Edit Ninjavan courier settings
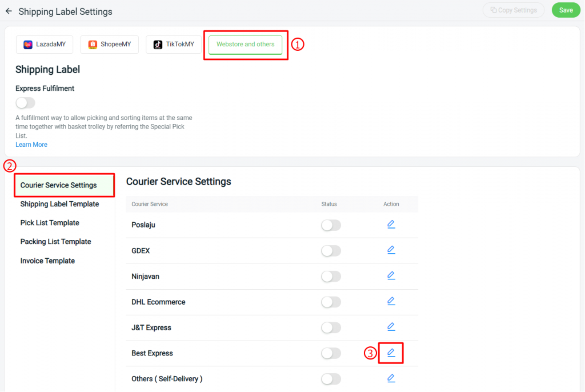The image size is (585, 392). coord(391,275)
